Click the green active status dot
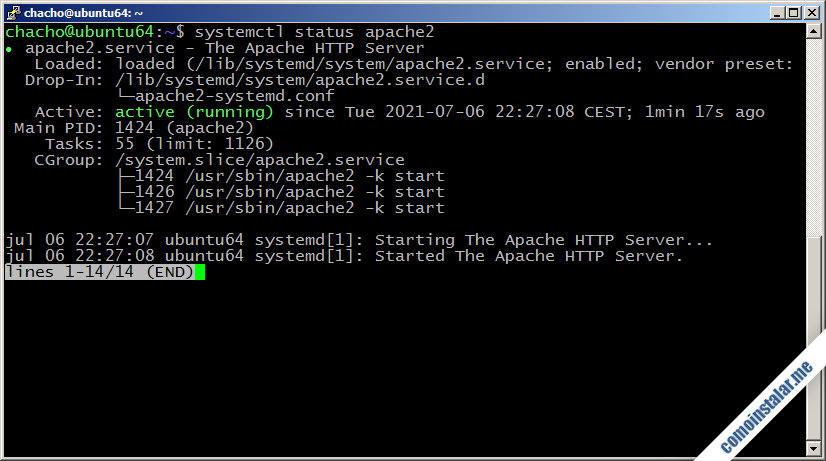Viewport: 826px width, 461px height. (9, 48)
